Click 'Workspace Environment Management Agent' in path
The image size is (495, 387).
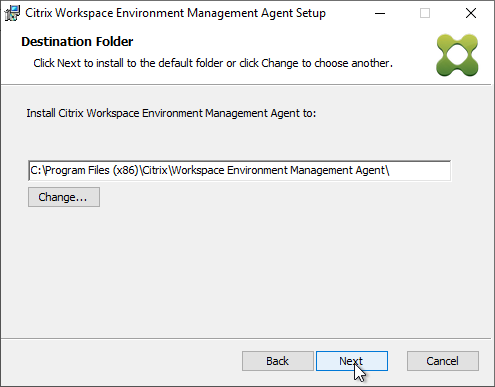coord(278,170)
